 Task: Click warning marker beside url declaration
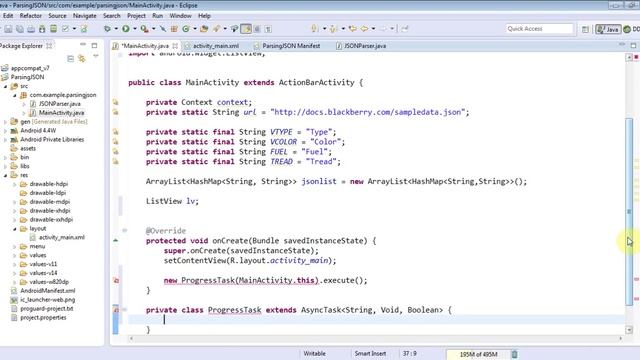click(x=116, y=112)
